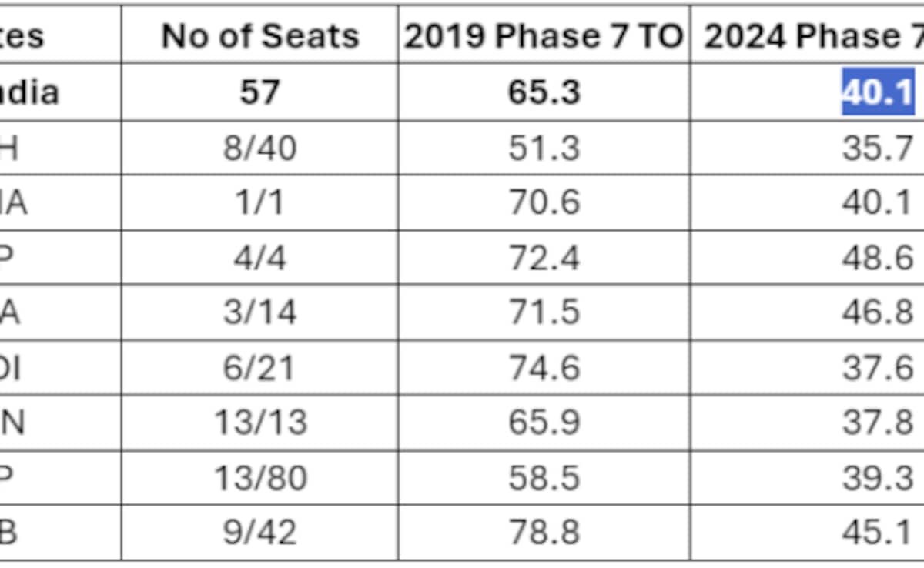Select the bold 57 seats cell

[259, 92]
